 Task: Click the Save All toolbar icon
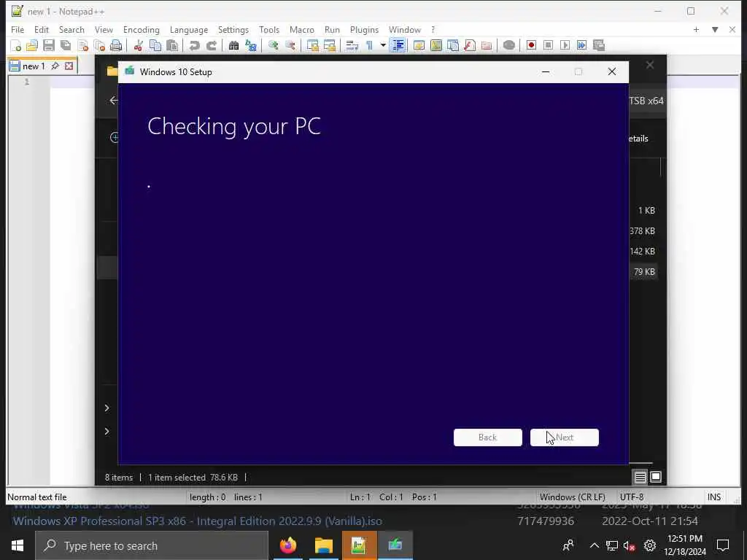(x=66, y=46)
